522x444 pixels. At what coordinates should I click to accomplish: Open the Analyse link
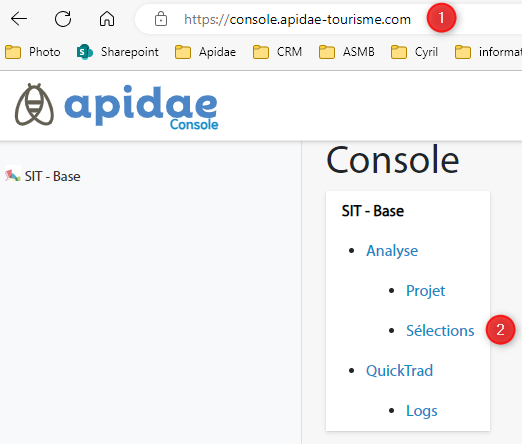(x=392, y=251)
